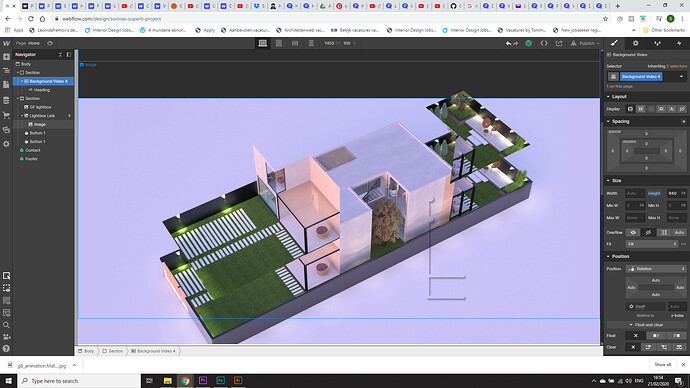Collapse the Float and clear section
Screen dimensions: 690x388
click(646, 325)
